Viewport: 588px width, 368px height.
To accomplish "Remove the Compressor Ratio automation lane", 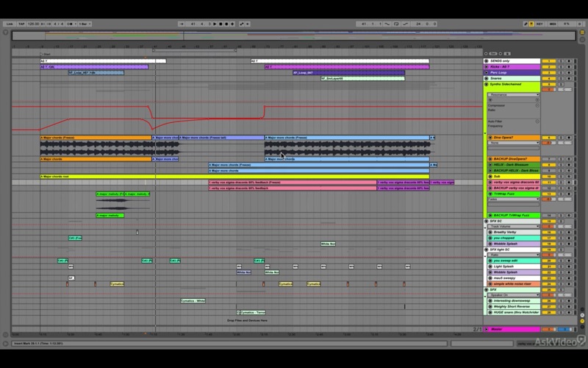I will pyautogui.click(x=537, y=105).
